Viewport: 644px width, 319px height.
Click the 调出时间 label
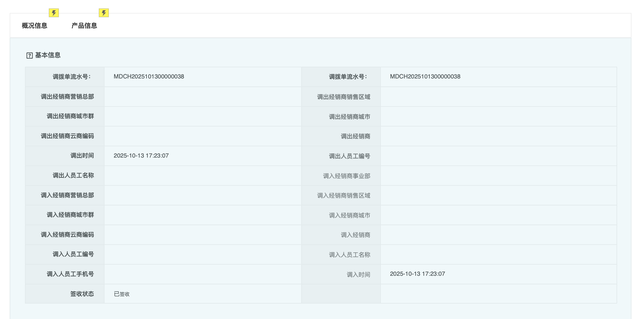82,156
